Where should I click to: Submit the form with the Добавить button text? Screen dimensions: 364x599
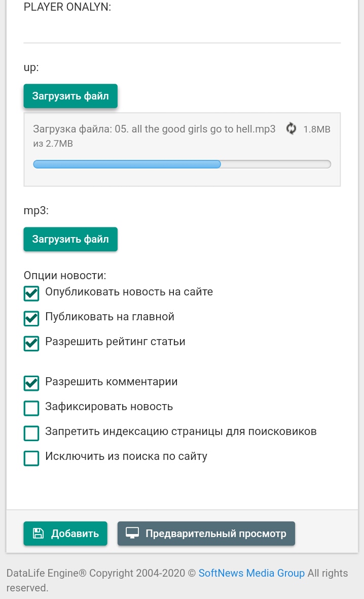(75, 534)
